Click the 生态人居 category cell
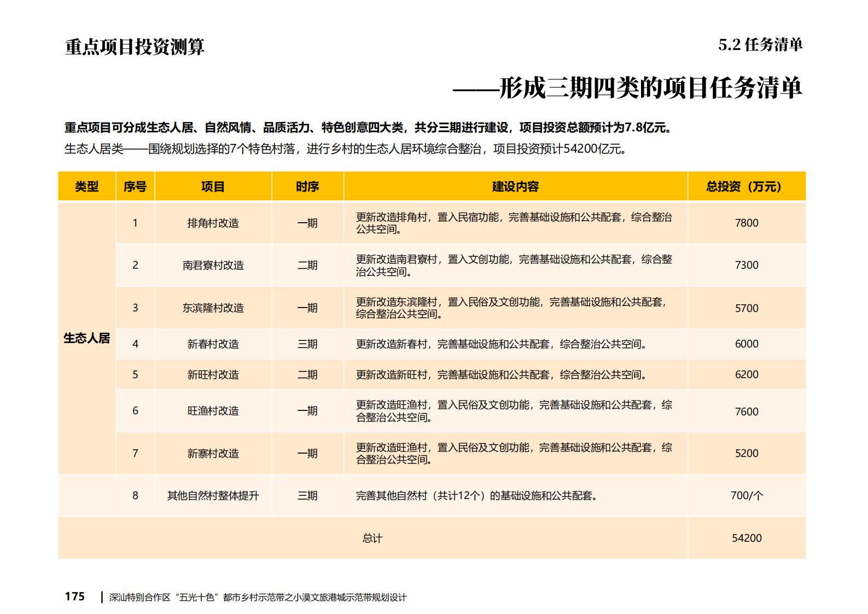Screen dimensions: 868x614 click(x=87, y=338)
